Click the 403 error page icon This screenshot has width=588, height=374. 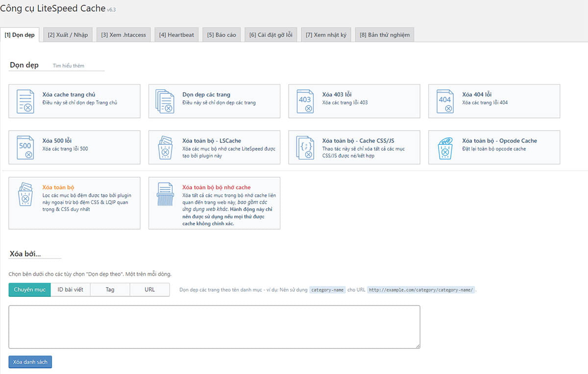coord(305,101)
